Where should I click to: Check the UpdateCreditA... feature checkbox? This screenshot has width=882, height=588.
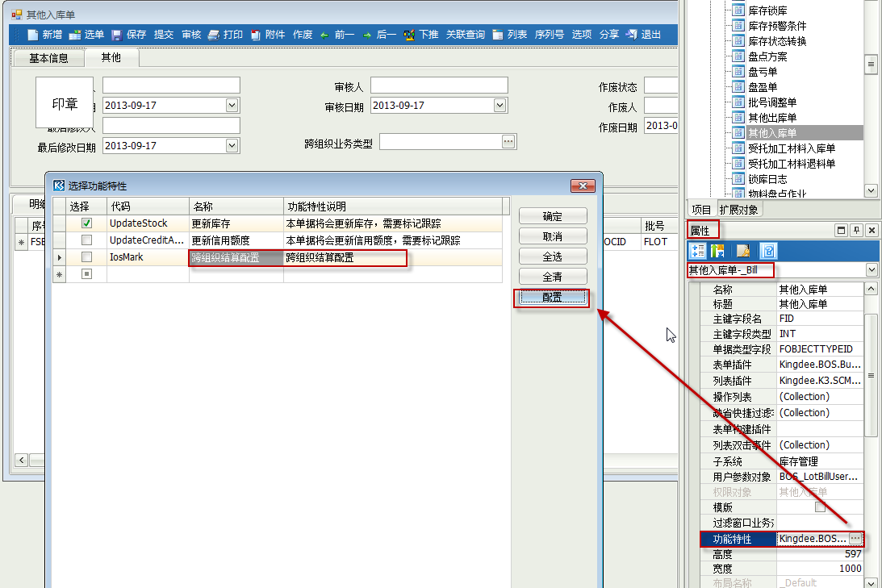pos(86,240)
